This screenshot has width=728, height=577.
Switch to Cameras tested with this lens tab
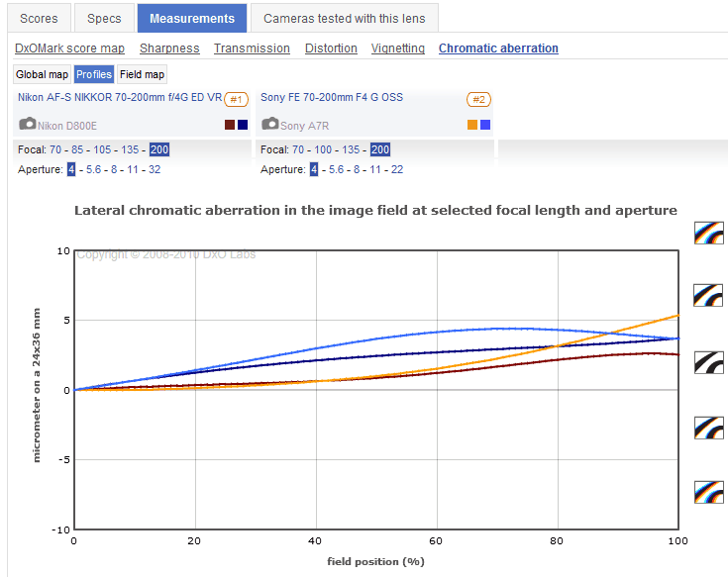(x=344, y=18)
